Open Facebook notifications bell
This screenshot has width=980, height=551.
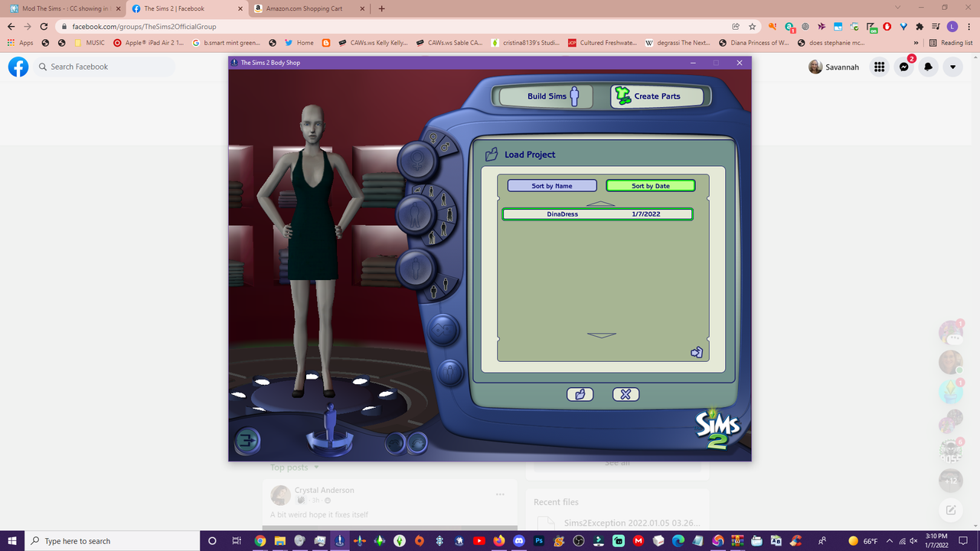[928, 67]
